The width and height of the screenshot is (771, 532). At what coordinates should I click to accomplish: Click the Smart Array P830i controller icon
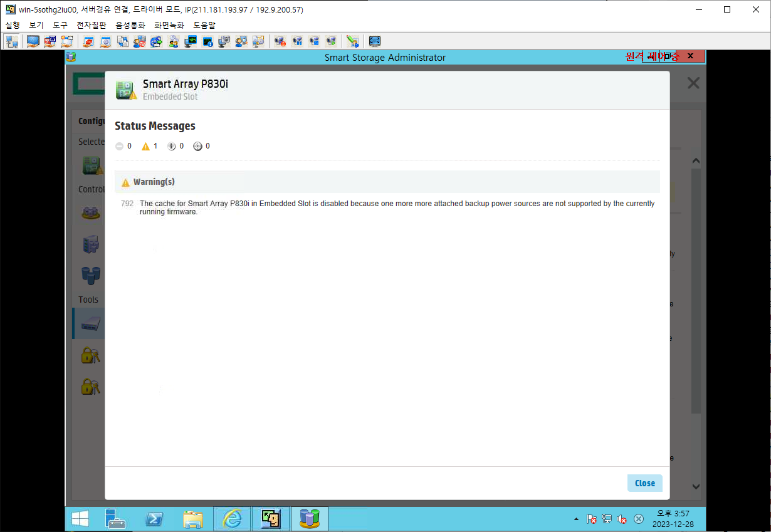click(x=125, y=90)
